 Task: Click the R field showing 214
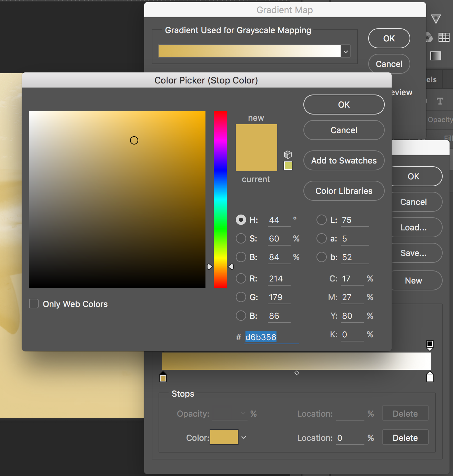[279, 279]
